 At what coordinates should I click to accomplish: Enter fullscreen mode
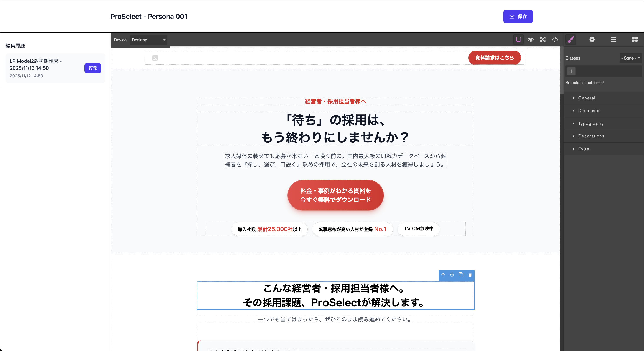point(543,40)
